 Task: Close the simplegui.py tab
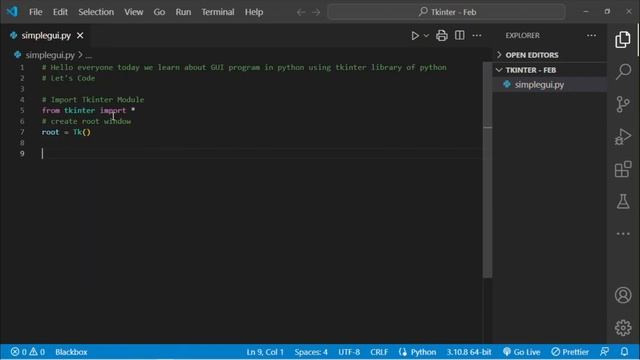click(80, 36)
